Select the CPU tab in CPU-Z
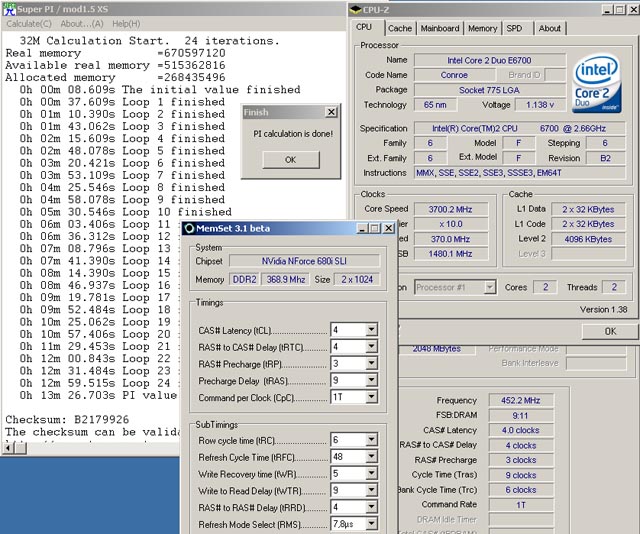 (364, 27)
